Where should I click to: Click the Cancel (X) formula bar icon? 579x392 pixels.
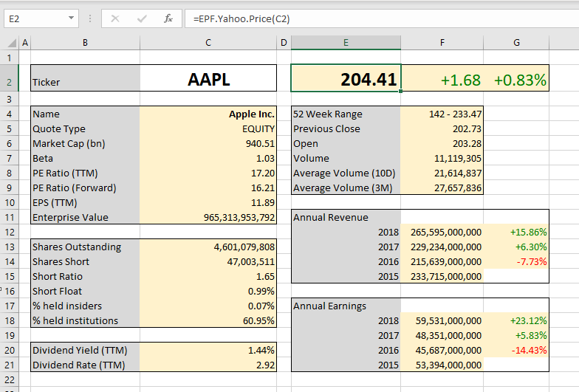115,18
